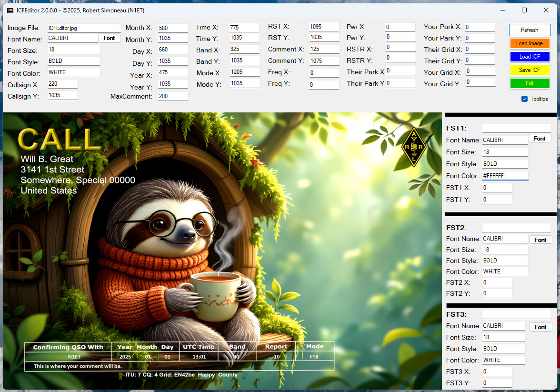Focus the MaxComment input field

[x=173, y=96]
